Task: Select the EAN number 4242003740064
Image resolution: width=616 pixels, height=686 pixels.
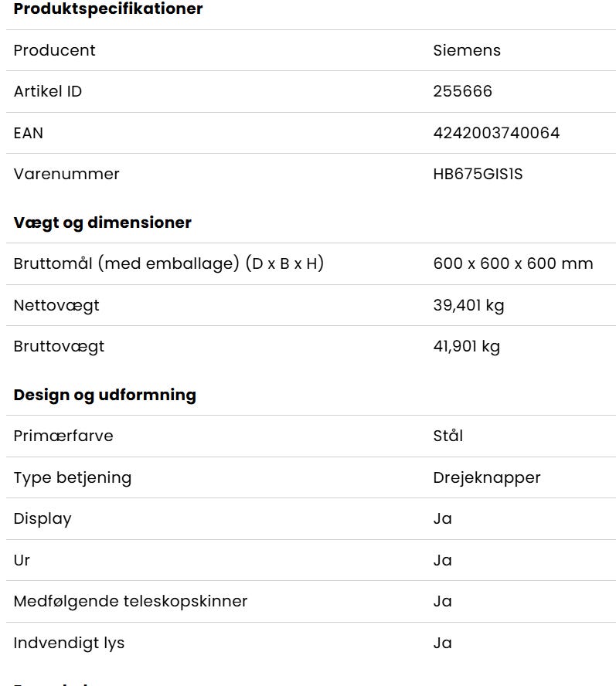Action: coord(496,133)
